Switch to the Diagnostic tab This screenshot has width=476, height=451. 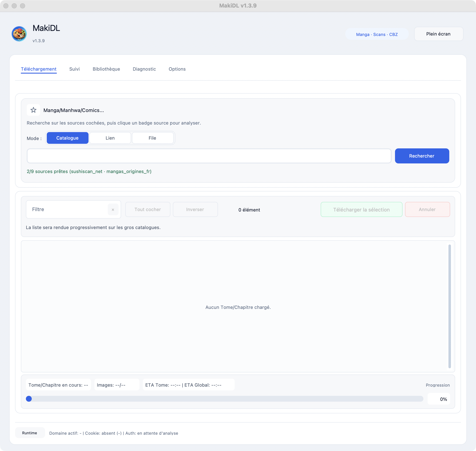(x=144, y=69)
